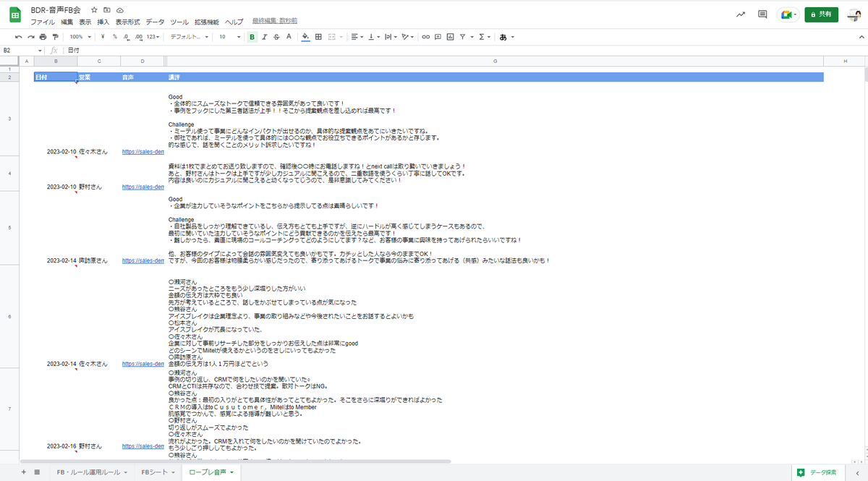Open the fill color picker
868x481 pixels.
[x=305, y=36]
